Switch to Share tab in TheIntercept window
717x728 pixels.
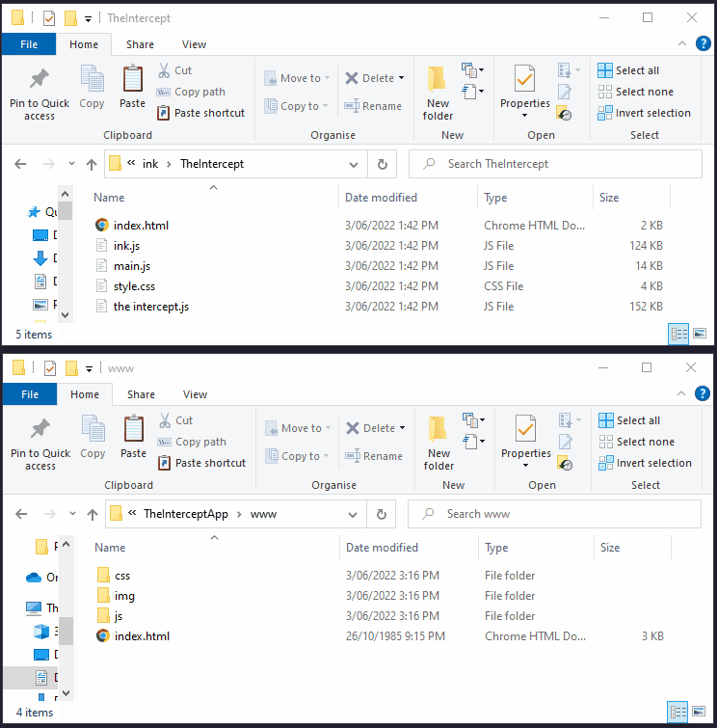pyautogui.click(x=140, y=44)
